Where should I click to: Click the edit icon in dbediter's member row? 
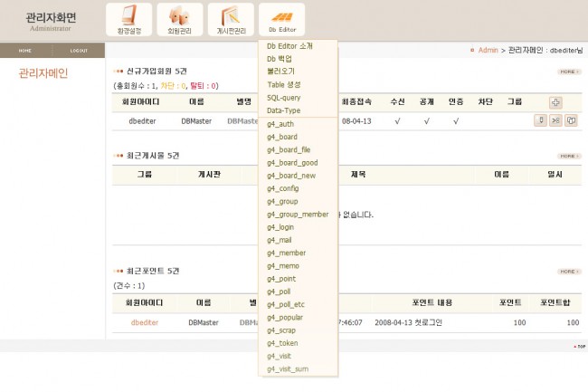coord(541,120)
